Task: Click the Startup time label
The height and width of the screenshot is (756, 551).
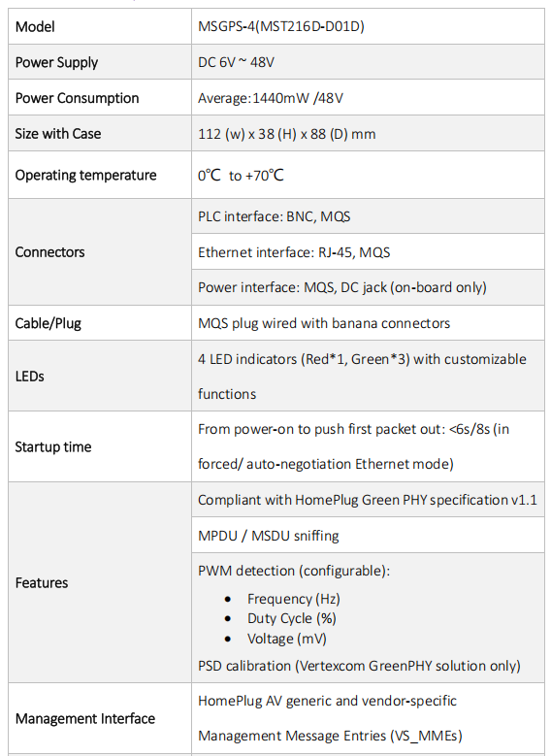Action: tap(53, 447)
